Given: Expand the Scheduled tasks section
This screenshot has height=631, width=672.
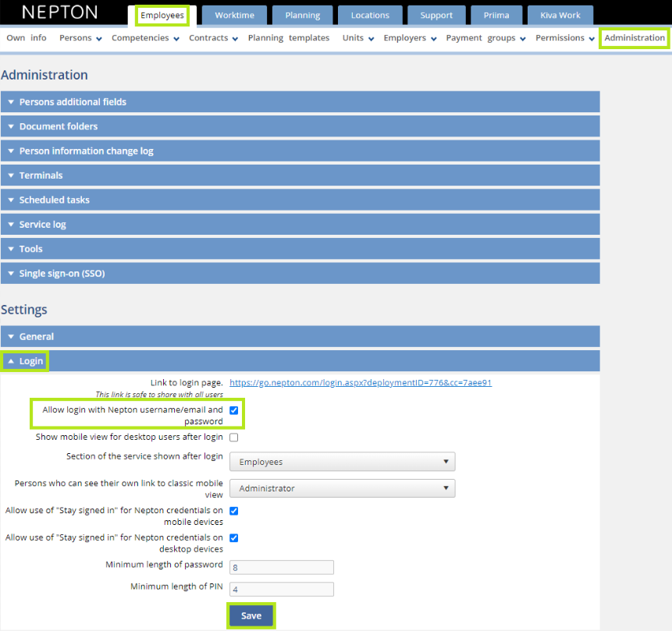Looking at the screenshot, I should pos(300,200).
